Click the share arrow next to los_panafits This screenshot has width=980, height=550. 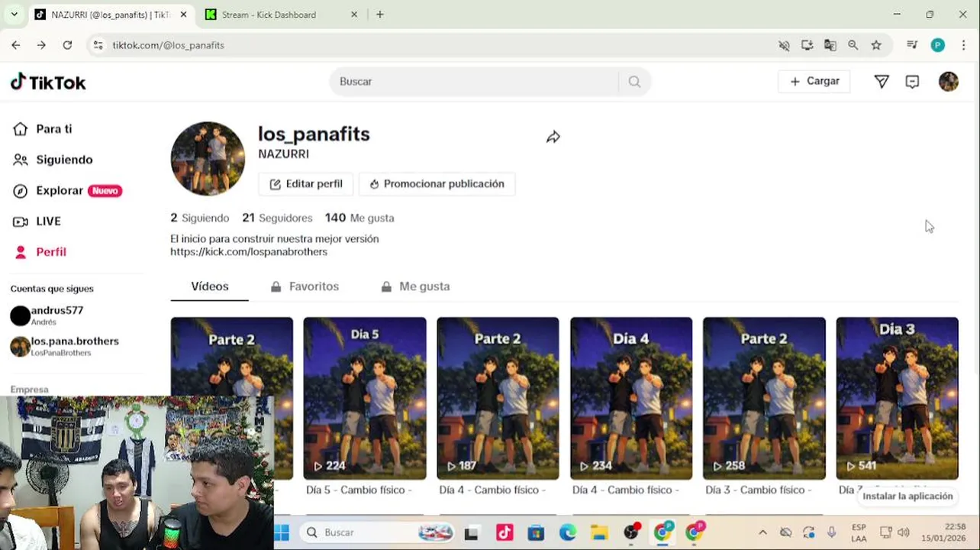(553, 137)
